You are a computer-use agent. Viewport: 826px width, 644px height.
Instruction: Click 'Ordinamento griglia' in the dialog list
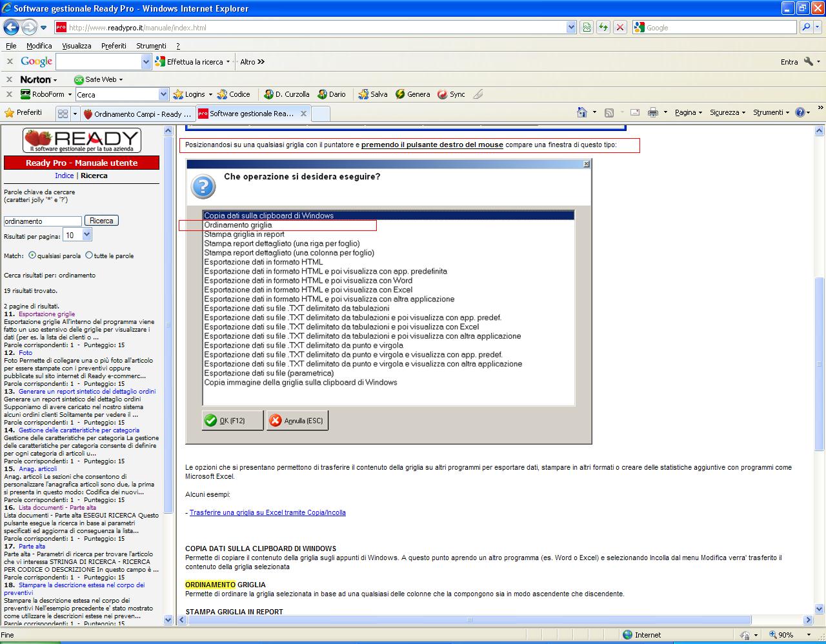click(x=238, y=225)
